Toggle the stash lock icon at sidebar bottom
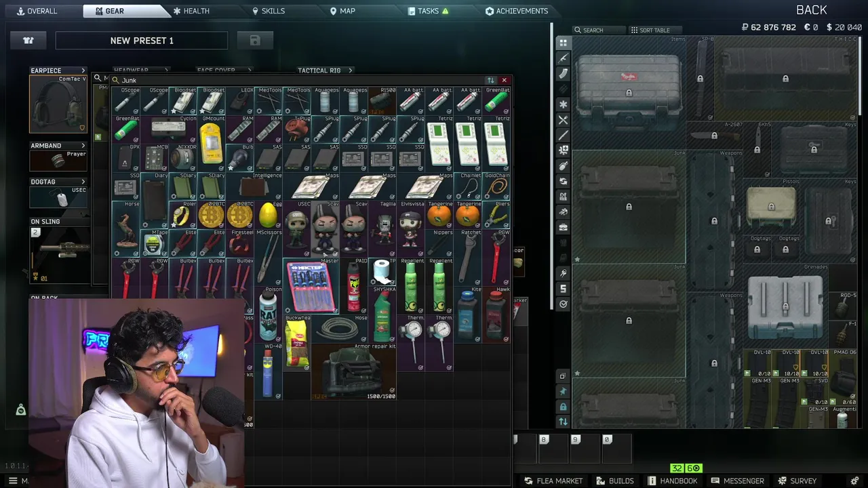Image resolution: width=868 pixels, height=488 pixels. (563, 407)
